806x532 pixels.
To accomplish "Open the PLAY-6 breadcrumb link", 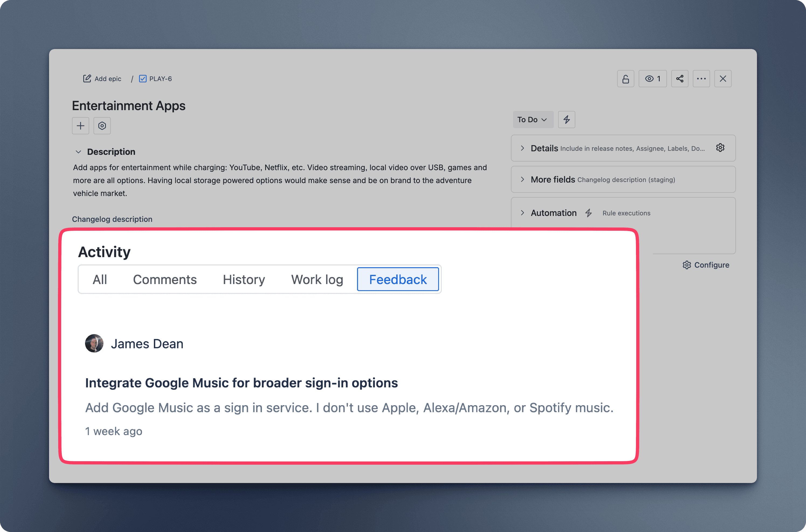I will point(161,79).
